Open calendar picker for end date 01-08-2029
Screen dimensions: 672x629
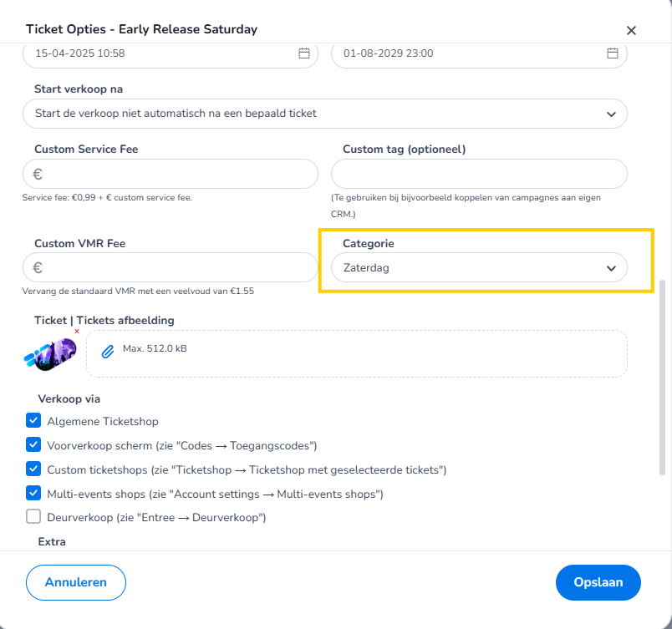613,53
